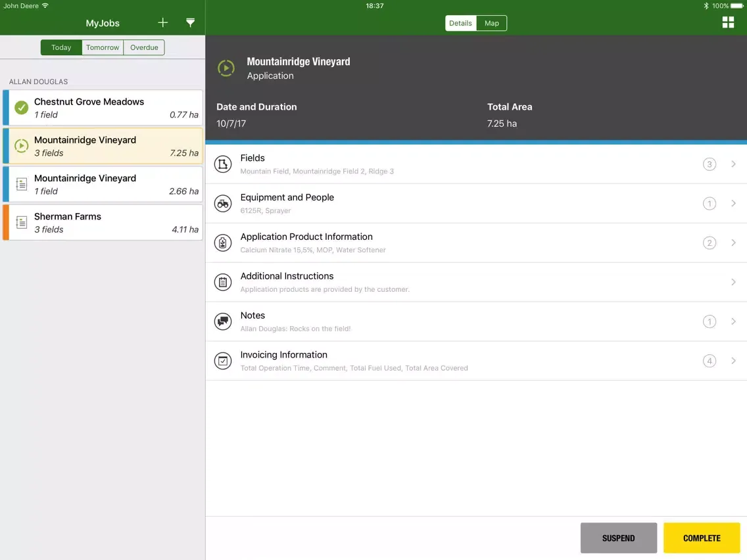The image size is (747, 560).
Task: Click the Application Product Information container icon
Action: click(x=222, y=243)
